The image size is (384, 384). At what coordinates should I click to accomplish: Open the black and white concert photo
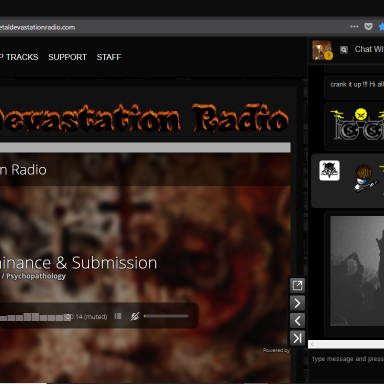pos(357,271)
